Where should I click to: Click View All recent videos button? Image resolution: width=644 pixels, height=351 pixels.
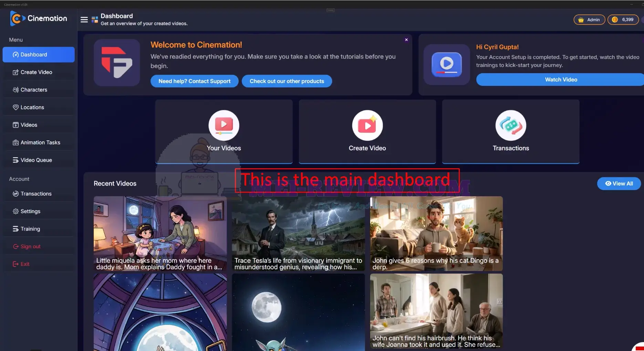coord(619,183)
